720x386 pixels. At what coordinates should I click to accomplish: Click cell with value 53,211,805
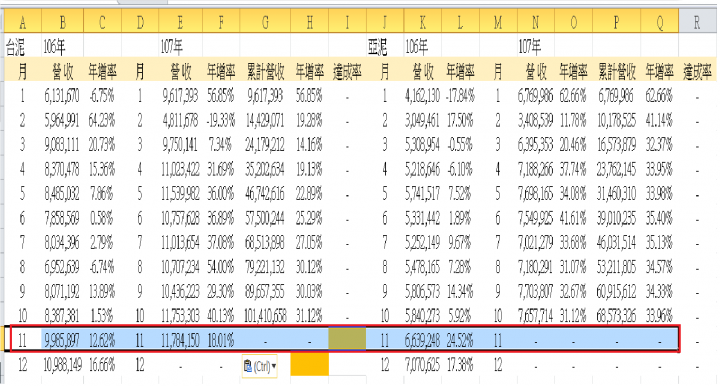pyautogui.click(x=616, y=267)
